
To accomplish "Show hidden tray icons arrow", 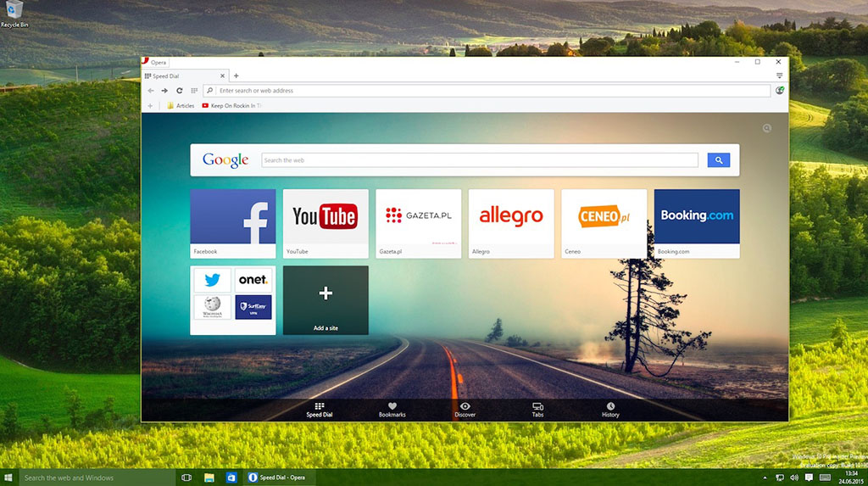I will coord(765,478).
